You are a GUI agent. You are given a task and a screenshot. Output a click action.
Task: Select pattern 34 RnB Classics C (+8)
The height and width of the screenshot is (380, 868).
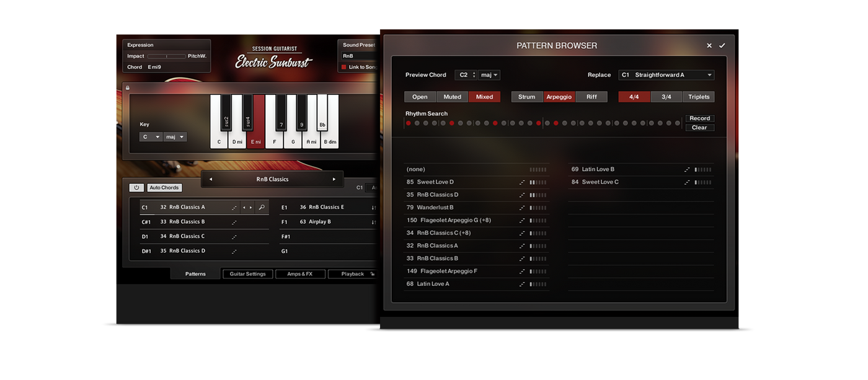pyautogui.click(x=476, y=233)
